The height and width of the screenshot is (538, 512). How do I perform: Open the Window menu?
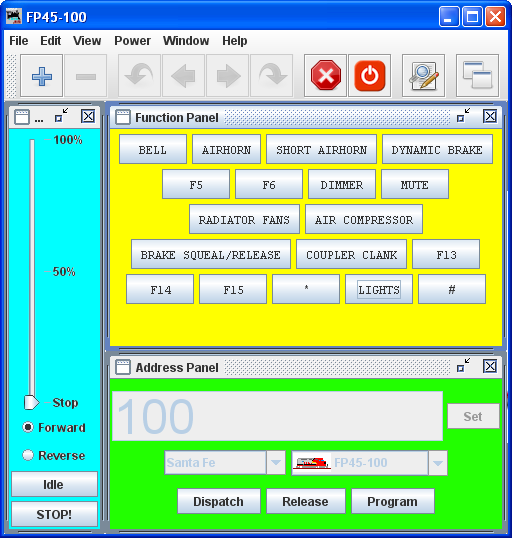(186, 41)
